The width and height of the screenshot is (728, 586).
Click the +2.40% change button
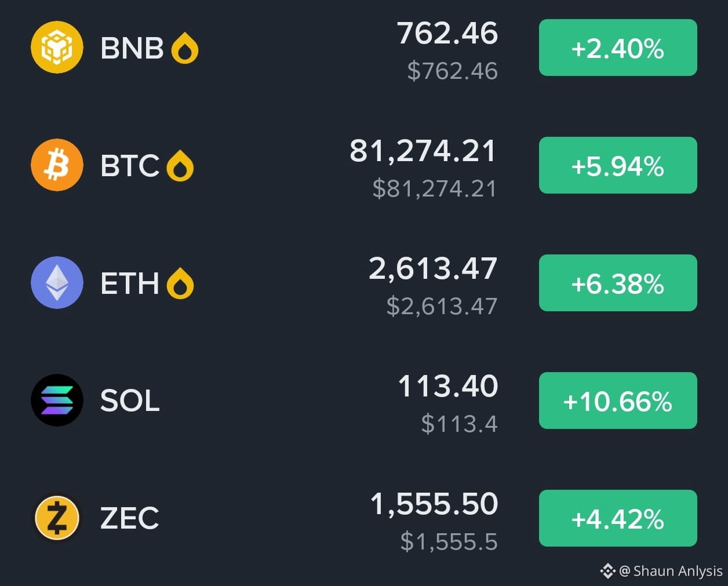[x=618, y=48]
